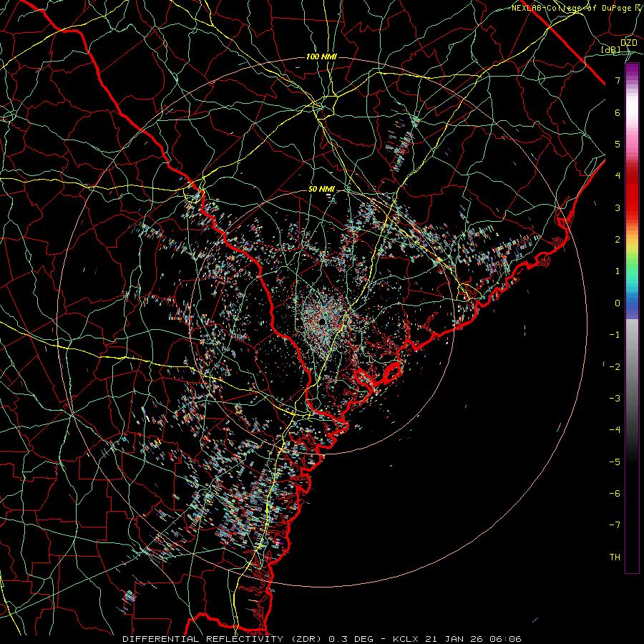The image size is (644, 644).
Task: Click the positive 7 scale value
Action: [x=618, y=80]
